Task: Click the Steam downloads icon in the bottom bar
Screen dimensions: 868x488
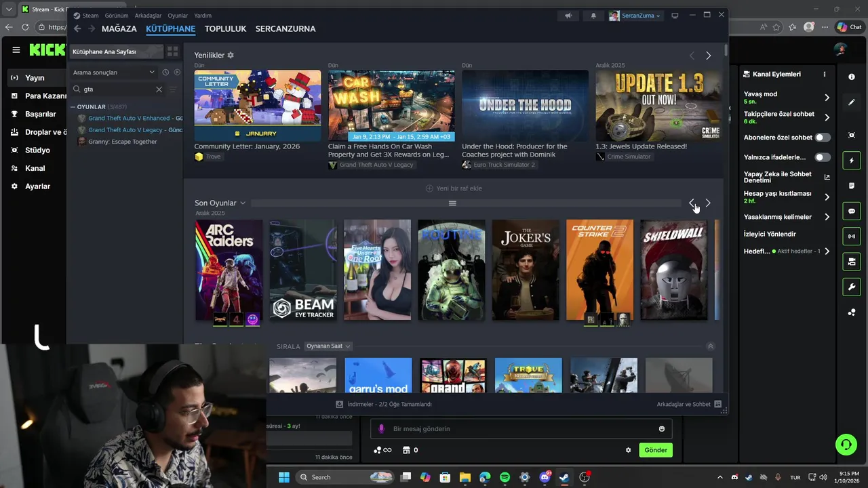Action: [x=340, y=404]
